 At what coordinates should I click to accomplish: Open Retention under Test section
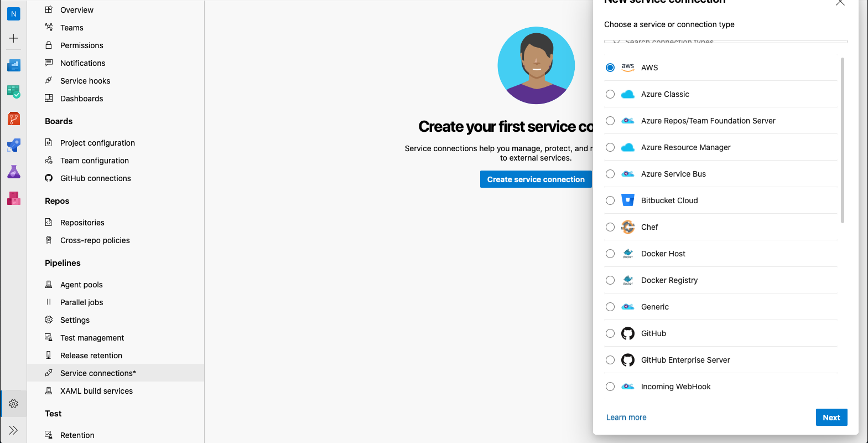click(x=116, y=435)
